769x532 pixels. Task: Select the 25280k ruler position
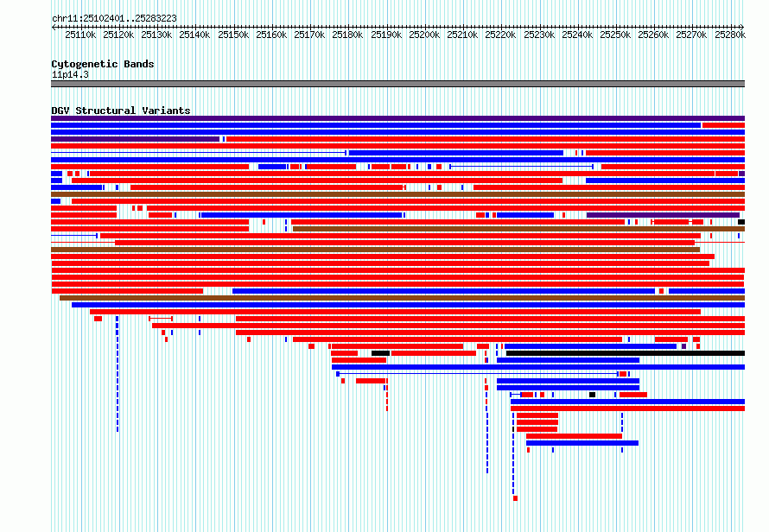click(730, 35)
